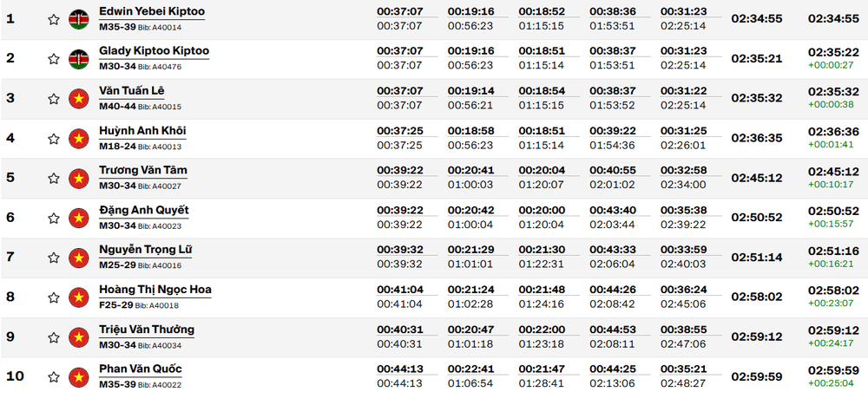Click star icon for Hoàng Thị Ngọc Hoa
868x405 pixels.
click(x=54, y=297)
